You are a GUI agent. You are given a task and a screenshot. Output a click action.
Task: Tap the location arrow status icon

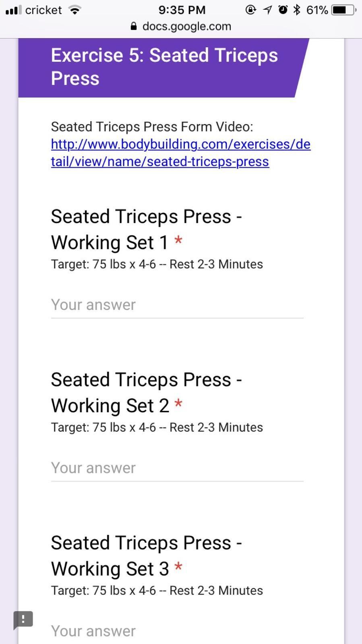[x=268, y=10]
